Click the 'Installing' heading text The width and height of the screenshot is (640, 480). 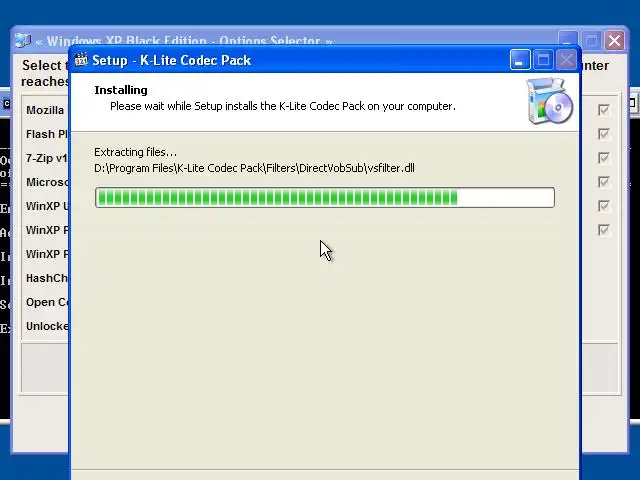(121, 90)
